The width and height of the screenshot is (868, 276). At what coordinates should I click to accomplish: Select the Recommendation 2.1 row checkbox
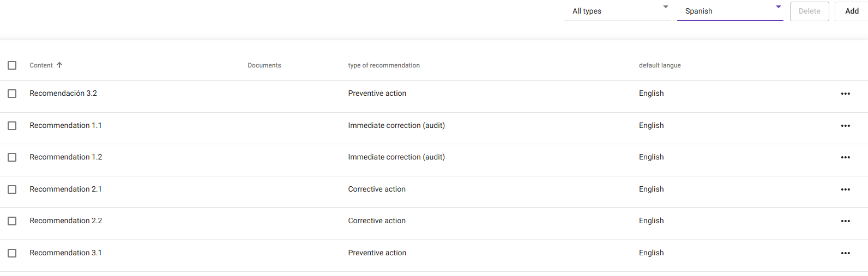pyautogui.click(x=12, y=189)
